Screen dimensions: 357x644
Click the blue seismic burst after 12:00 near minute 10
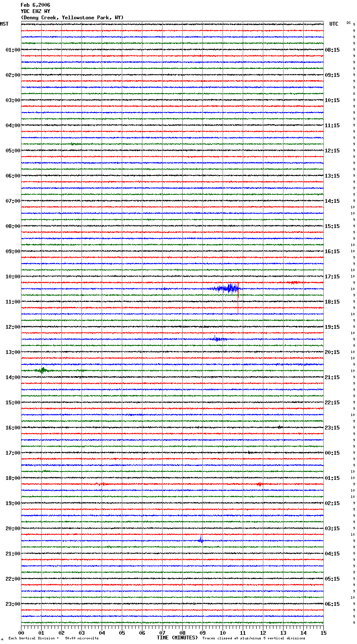point(219,339)
